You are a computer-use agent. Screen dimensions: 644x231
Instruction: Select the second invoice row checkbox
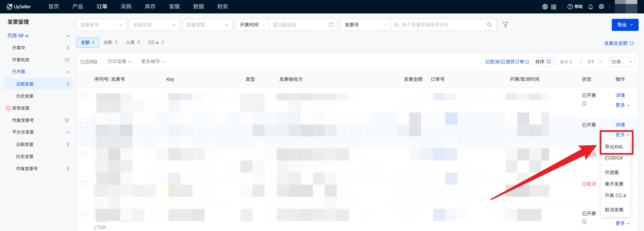84,125
